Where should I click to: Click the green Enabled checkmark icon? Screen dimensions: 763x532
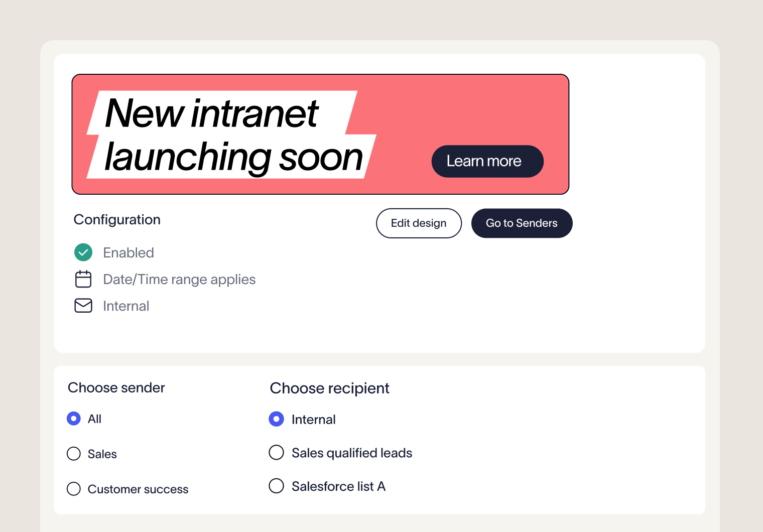pos(83,252)
